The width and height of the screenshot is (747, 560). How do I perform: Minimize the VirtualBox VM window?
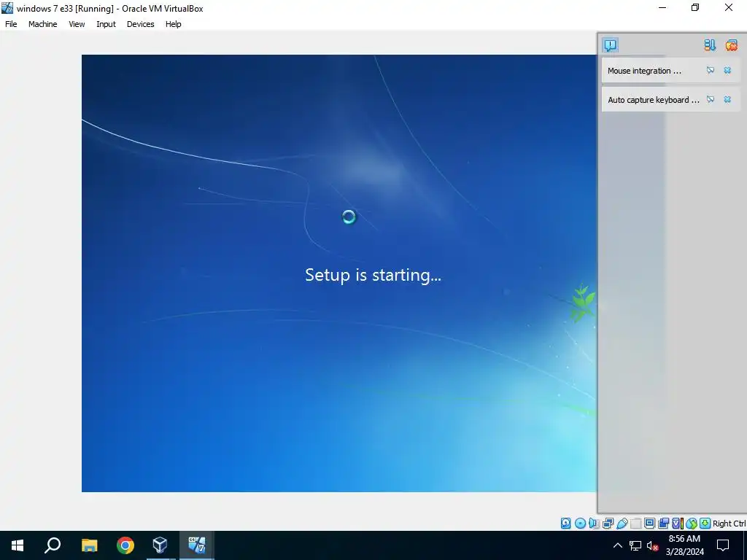point(662,7)
